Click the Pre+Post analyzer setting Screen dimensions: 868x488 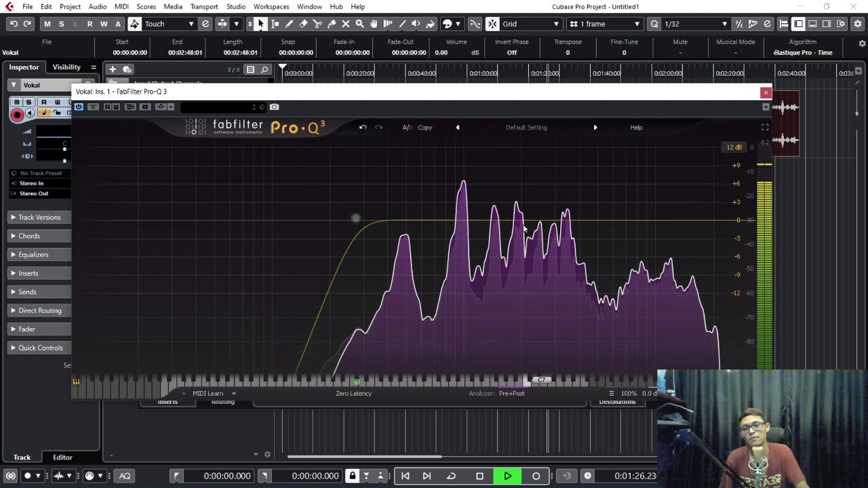[x=512, y=393]
